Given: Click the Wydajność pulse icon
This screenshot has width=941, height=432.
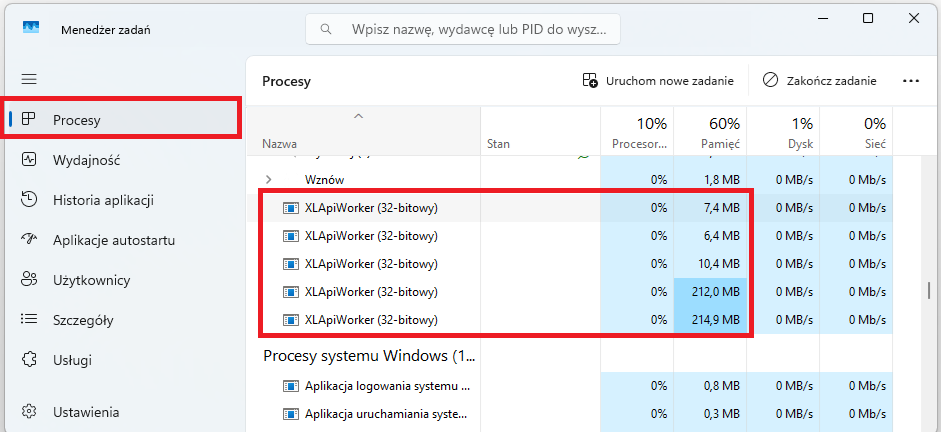Looking at the screenshot, I should tap(29, 160).
